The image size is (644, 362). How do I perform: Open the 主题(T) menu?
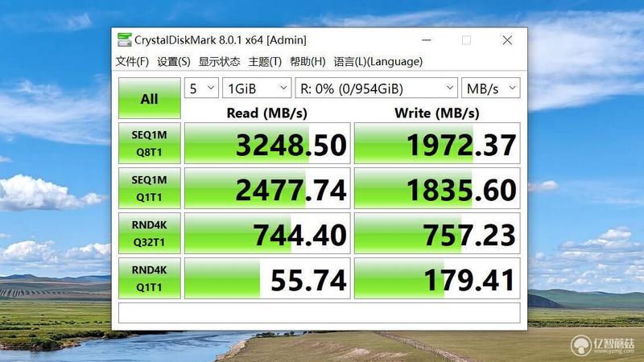coord(265,62)
